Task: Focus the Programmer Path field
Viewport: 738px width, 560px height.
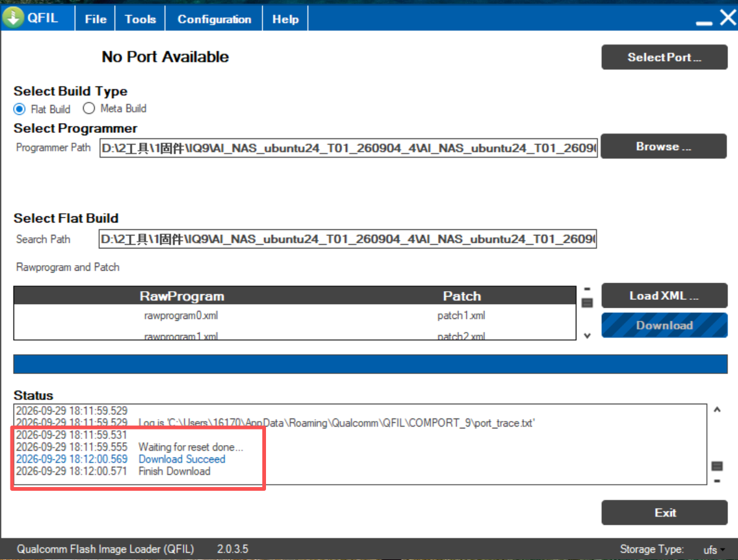Action: pos(348,148)
